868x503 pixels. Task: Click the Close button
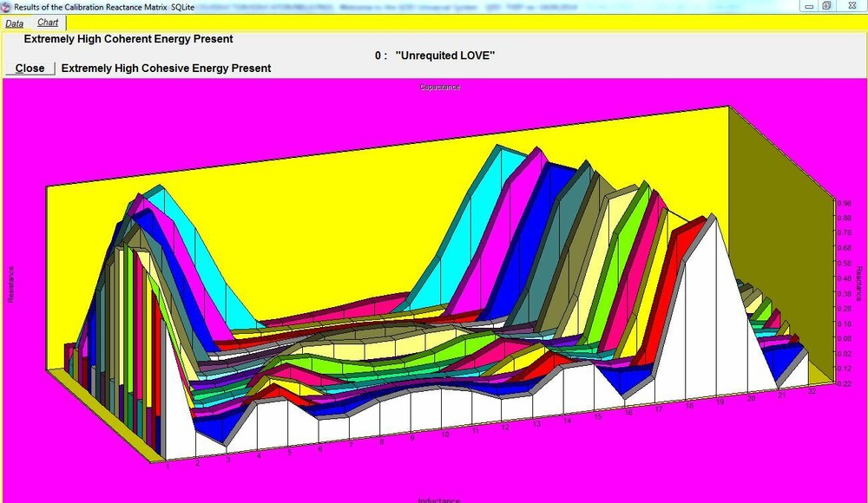point(29,68)
